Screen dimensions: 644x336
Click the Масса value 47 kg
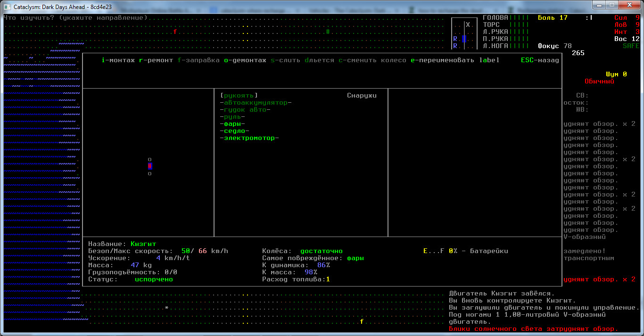pyautogui.click(x=141, y=265)
